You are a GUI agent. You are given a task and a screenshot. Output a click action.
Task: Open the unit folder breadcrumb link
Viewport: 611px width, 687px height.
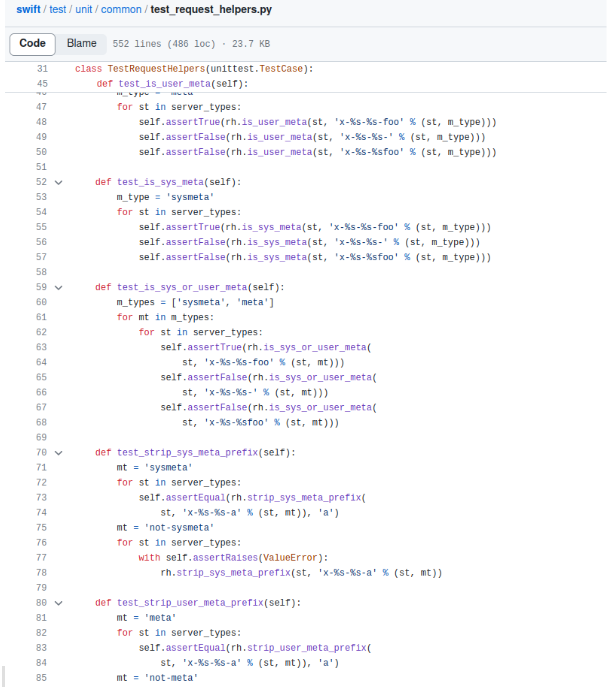point(84,9)
